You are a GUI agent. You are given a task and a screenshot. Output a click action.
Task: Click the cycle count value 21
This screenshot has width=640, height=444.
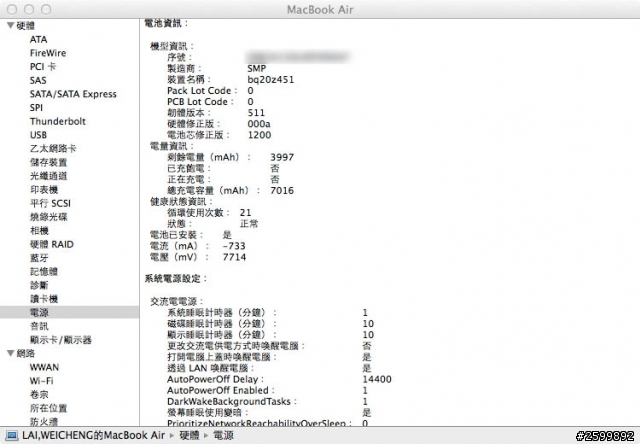(245, 213)
